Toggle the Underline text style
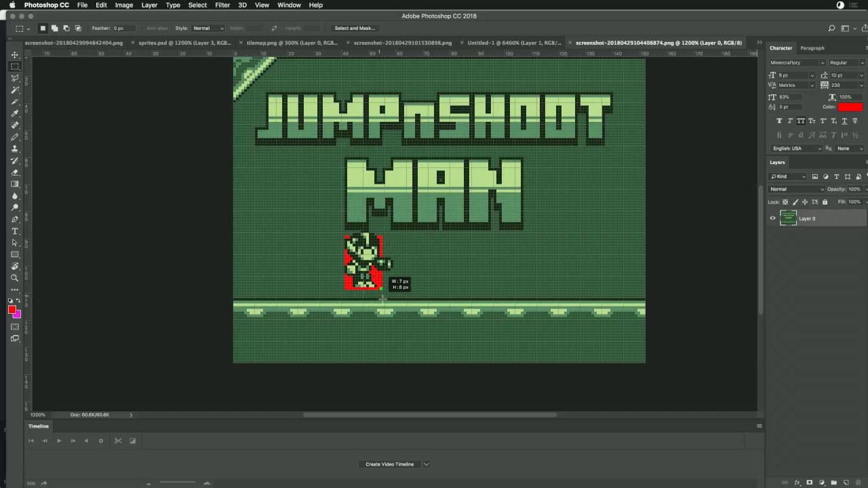Screen dimensions: 868x488 click(x=845, y=121)
